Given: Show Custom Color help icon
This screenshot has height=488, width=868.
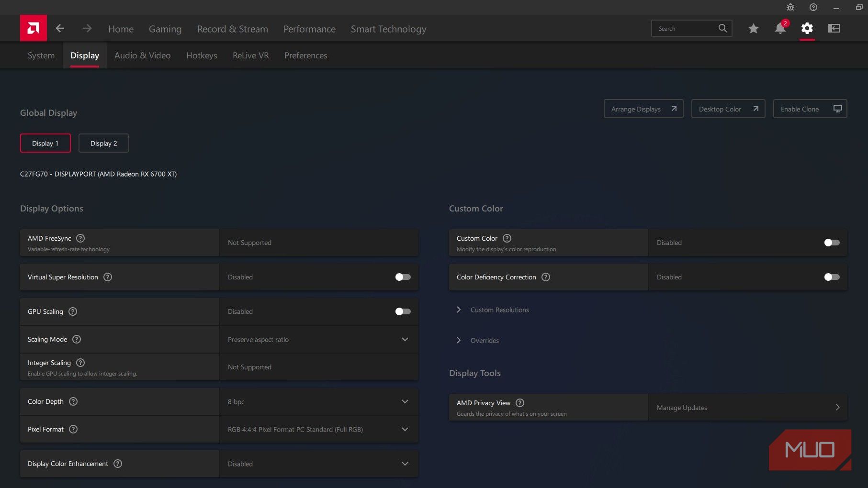Looking at the screenshot, I should 507,238.
